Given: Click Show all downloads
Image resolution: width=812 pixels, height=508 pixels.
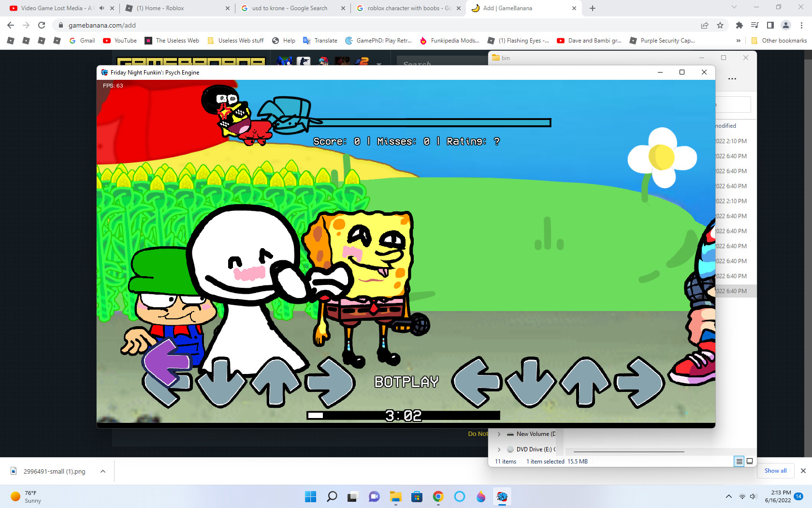Looking at the screenshot, I should [x=775, y=471].
